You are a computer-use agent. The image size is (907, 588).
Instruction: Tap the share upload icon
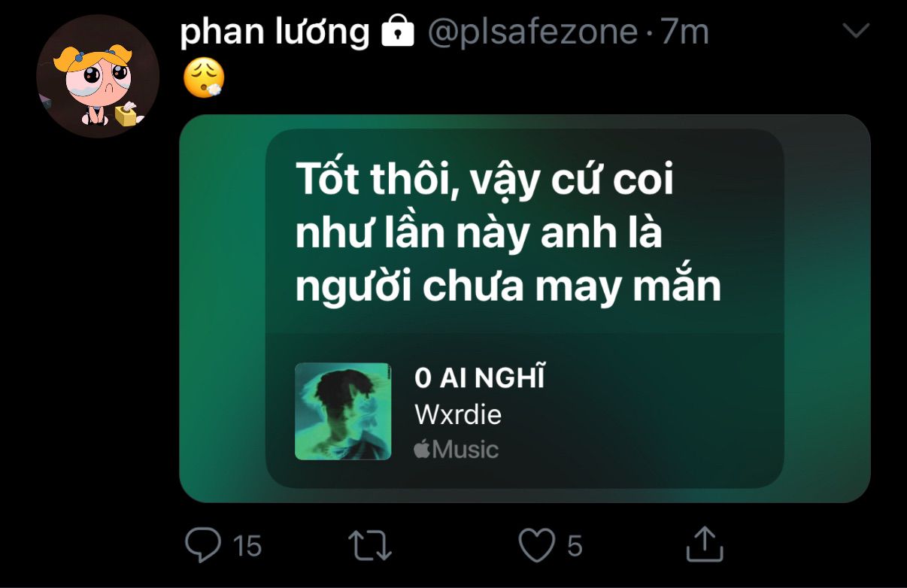[705, 544]
